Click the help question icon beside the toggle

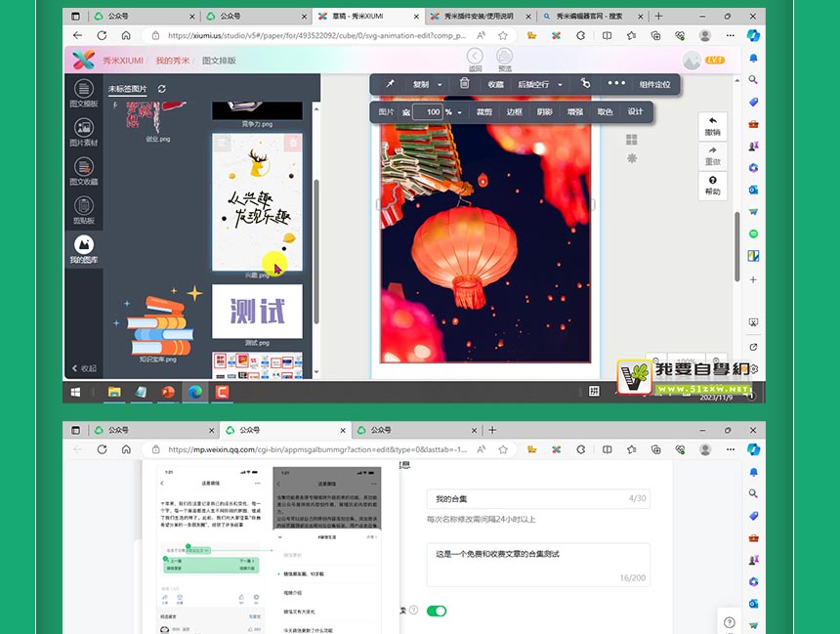(x=413, y=610)
